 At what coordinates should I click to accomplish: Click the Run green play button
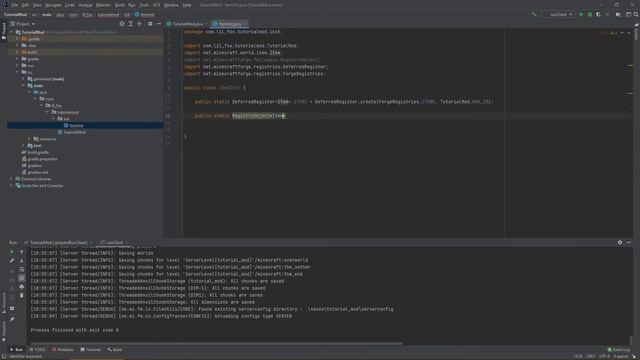[581, 14]
